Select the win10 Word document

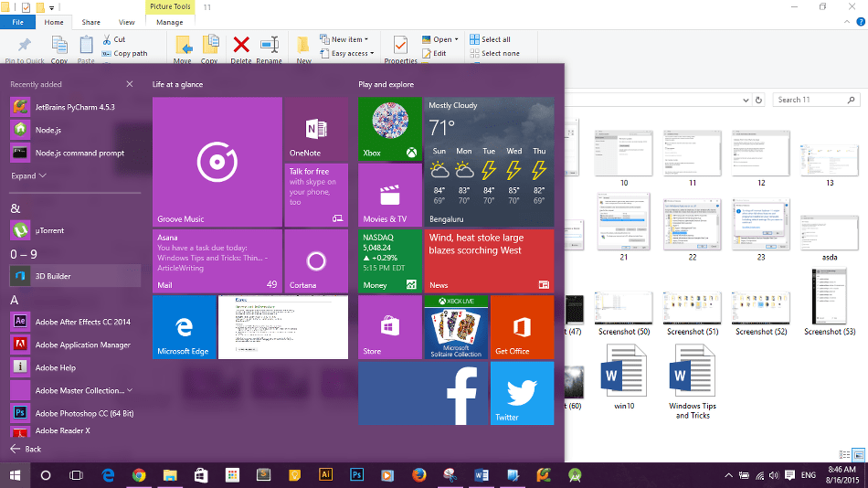(x=624, y=384)
